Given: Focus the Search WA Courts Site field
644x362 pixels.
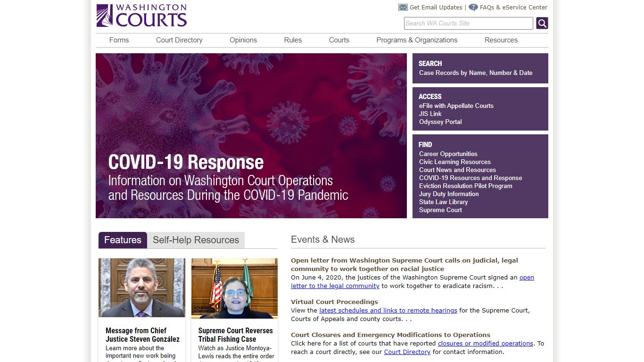Looking at the screenshot, I should click(469, 23).
